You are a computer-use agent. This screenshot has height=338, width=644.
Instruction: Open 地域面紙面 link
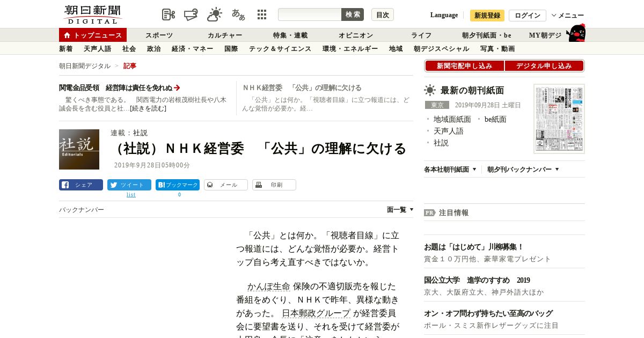[x=452, y=119]
